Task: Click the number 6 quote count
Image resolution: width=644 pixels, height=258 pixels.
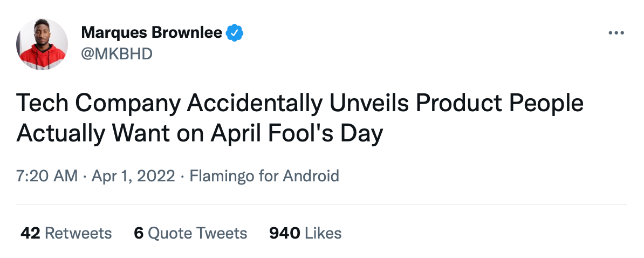Action: (x=139, y=233)
